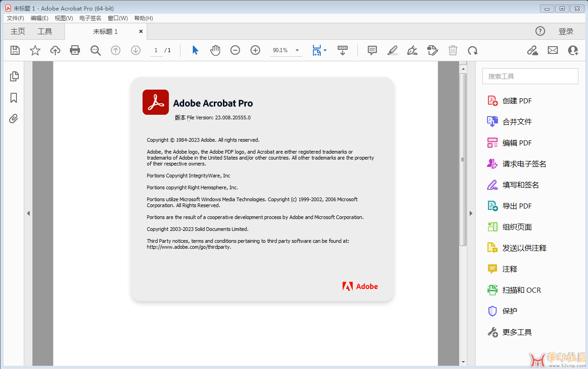Choose the Selection arrow tool
This screenshot has height=369, width=588.
click(196, 50)
